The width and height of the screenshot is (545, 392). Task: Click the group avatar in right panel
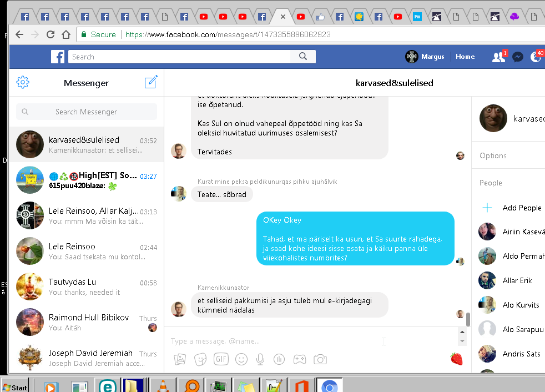(x=493, y=118)
